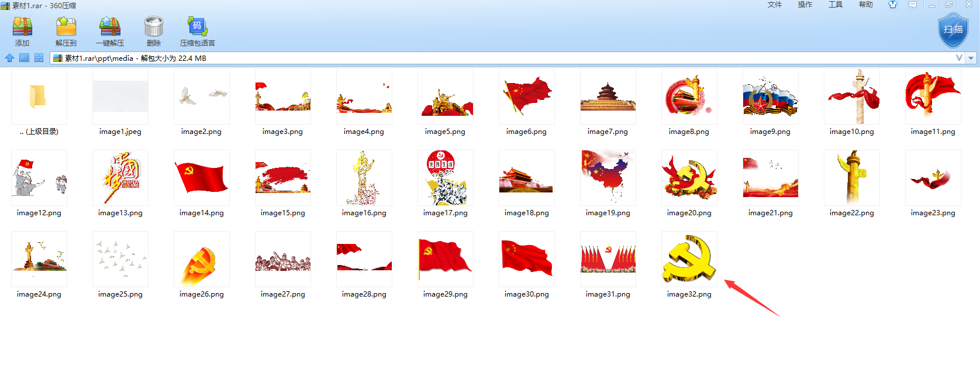Select image22.png golden column thumbnail

click(x=852, y=178)
